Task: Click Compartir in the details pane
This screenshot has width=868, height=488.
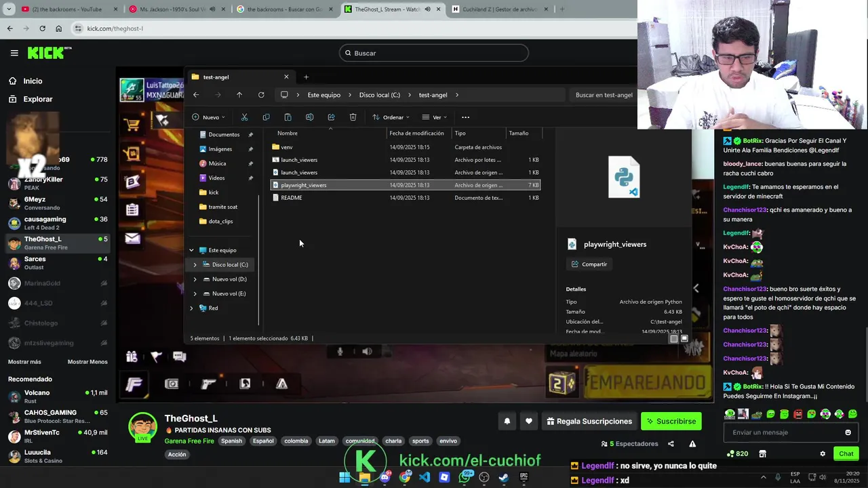Action: (x=589, y=264)
